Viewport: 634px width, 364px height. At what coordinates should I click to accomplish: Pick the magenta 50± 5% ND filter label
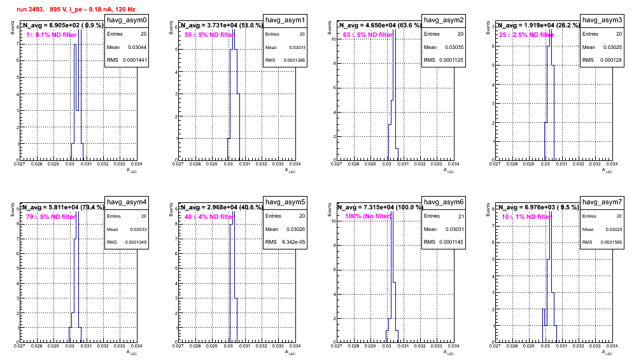pyautogui.click(x=209, y=35)
